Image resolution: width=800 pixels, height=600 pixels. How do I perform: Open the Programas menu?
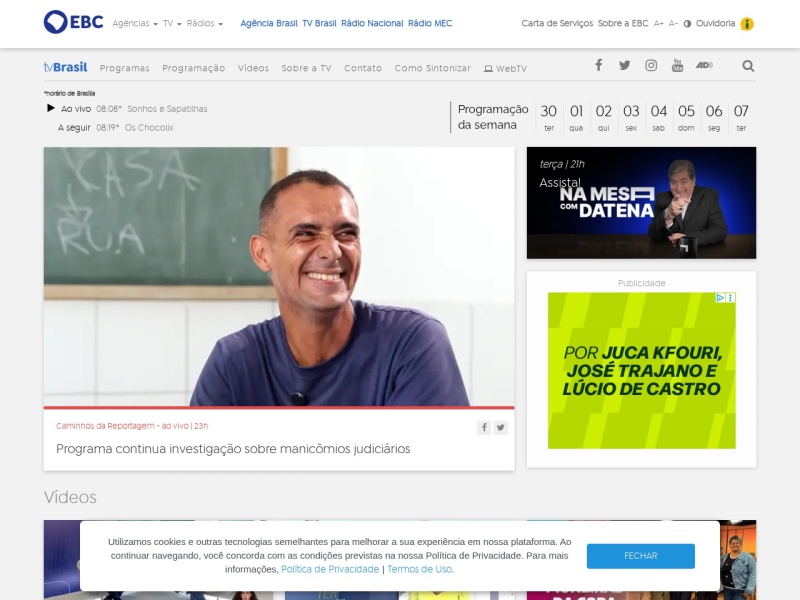click(124, 68)
